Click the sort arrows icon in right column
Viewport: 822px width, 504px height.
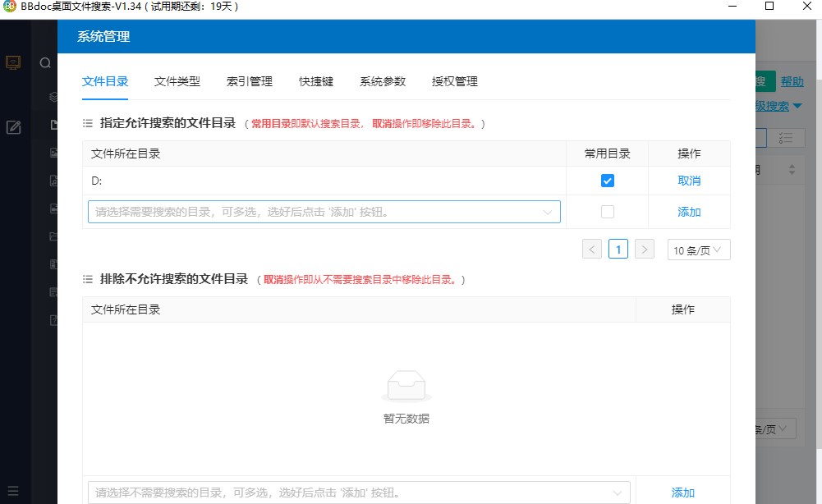click(792, 170)
